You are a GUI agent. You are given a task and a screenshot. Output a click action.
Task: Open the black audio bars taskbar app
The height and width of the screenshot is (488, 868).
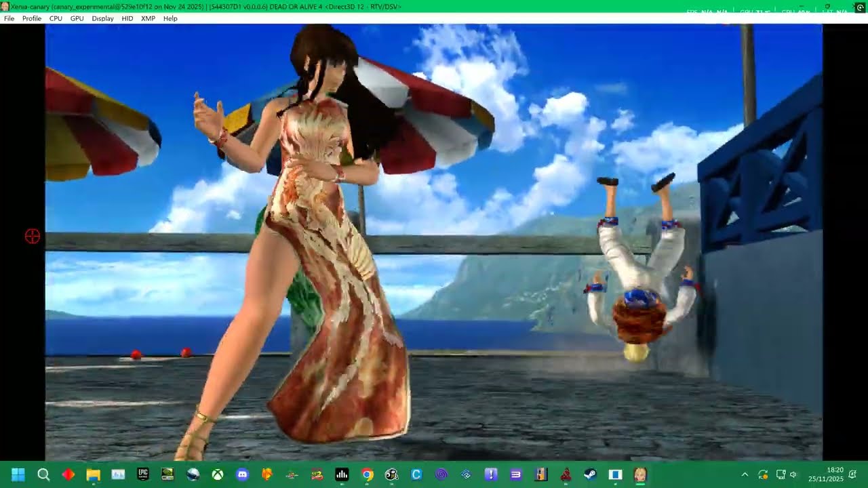342,474
